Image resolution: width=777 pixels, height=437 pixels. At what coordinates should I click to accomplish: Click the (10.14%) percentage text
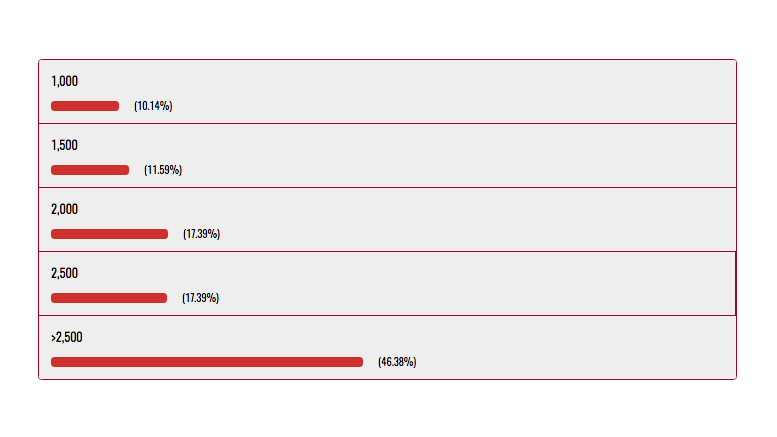click(x=153, y=106)
